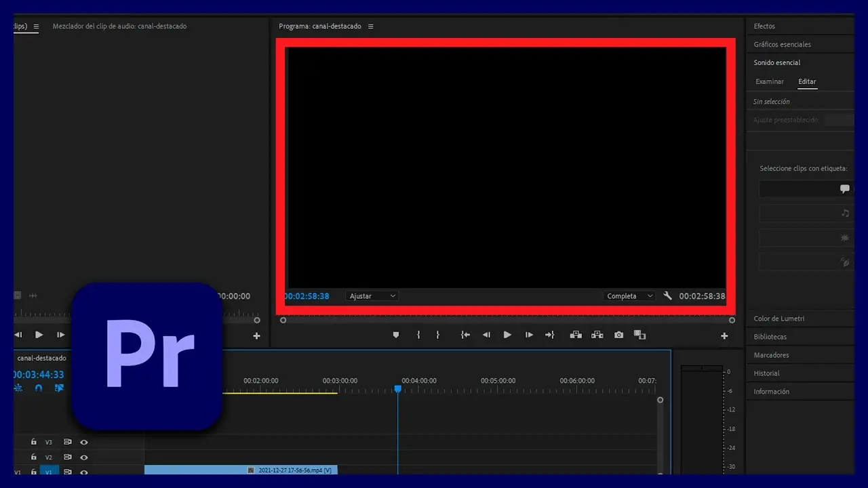Hide track V2 with its eye icon
868x488 pixels.
click(x=84, y=457)
